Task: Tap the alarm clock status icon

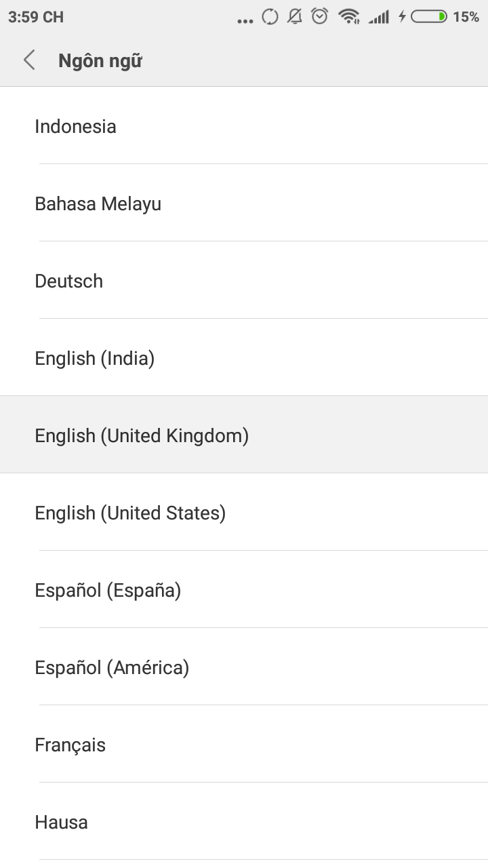Action: pos(320,16)
